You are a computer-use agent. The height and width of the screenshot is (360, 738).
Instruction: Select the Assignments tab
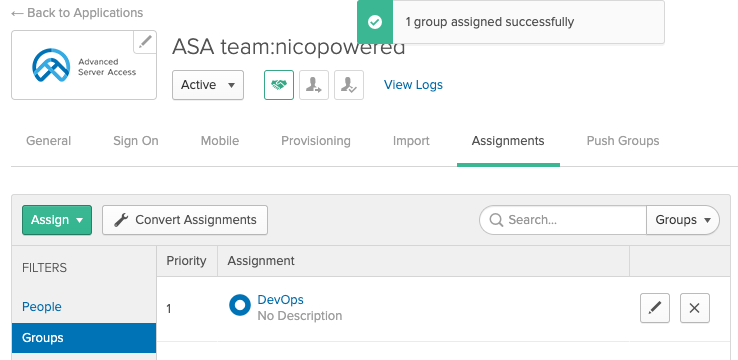508,141
